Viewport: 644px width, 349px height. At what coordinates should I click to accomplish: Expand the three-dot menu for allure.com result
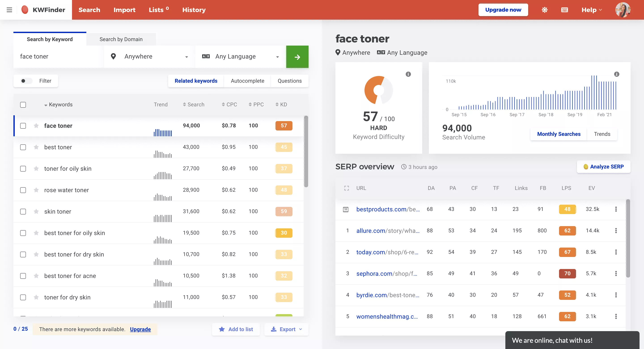coord(616,230)
